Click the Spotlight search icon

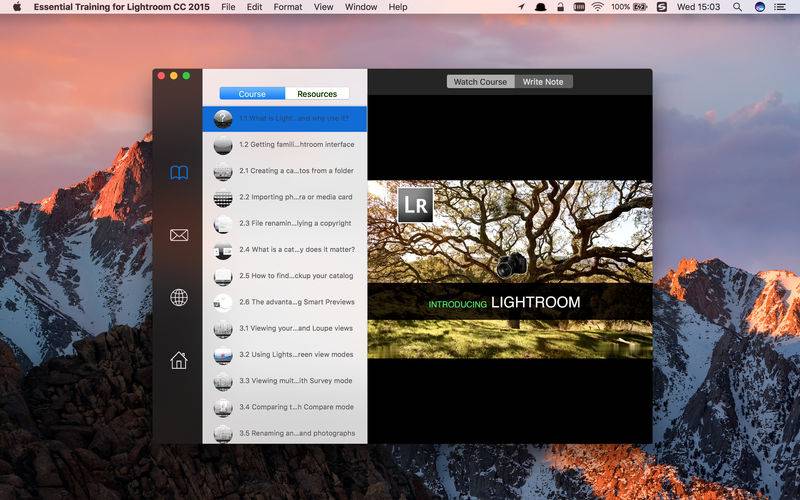[737, 7]
